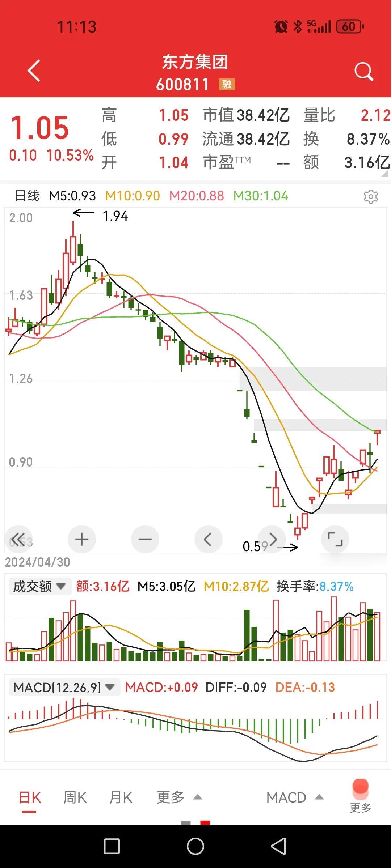
Task: Zoom out chart with minus button
Action: [145, 539]
